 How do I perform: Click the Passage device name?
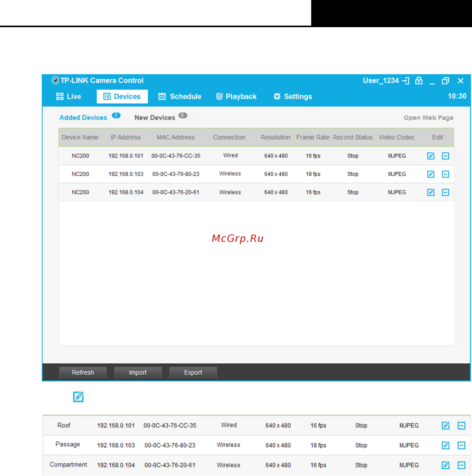[x=68, y=444]
